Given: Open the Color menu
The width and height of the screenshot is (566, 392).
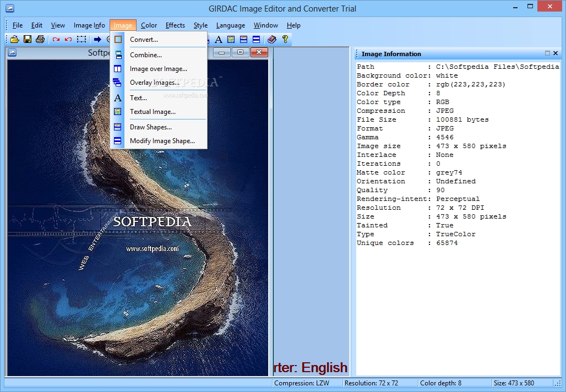Looking at the screenshot, I should (149, 25).
